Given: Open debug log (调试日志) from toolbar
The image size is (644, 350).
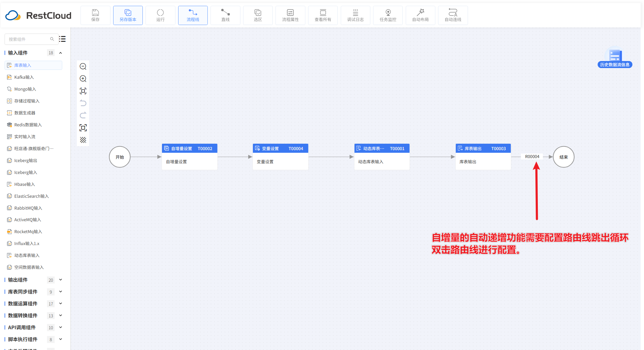Looking at the screenshot, I should [355, 15].
